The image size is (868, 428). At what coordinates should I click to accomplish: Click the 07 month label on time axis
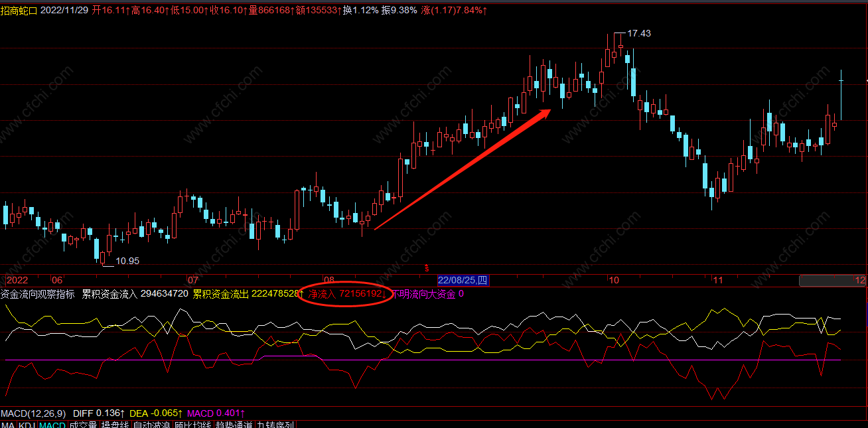pos(193,281)
